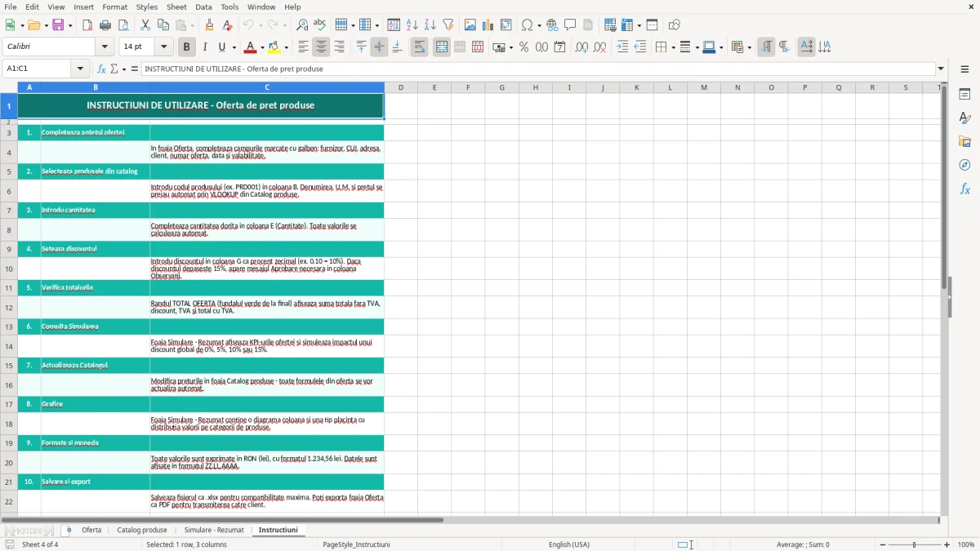Open sidebar Functions fx icon
The image size is (980, 551).
coord(964,189)
